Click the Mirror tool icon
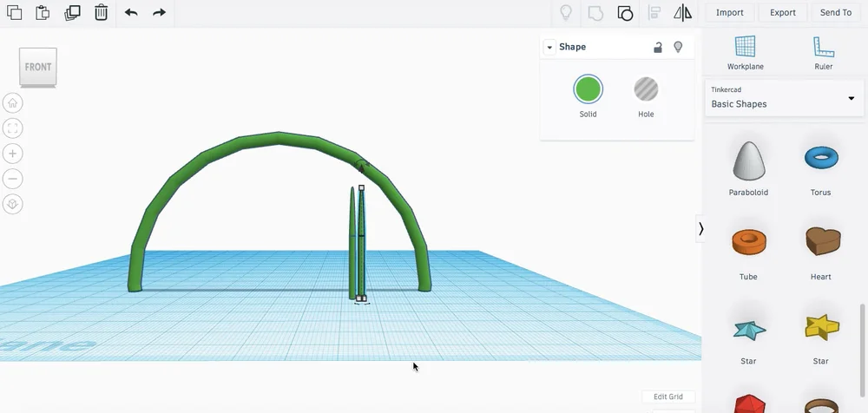 coord(682,13)
